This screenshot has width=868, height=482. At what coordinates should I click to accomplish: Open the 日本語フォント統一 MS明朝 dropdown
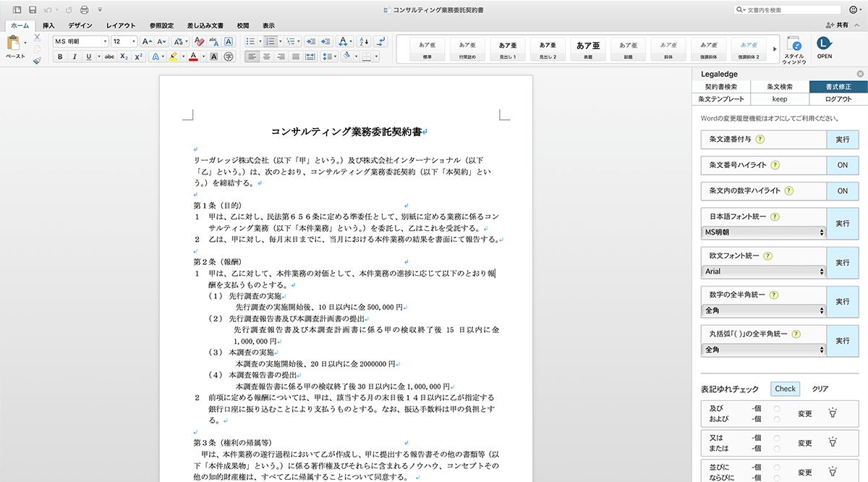[763, 232]
